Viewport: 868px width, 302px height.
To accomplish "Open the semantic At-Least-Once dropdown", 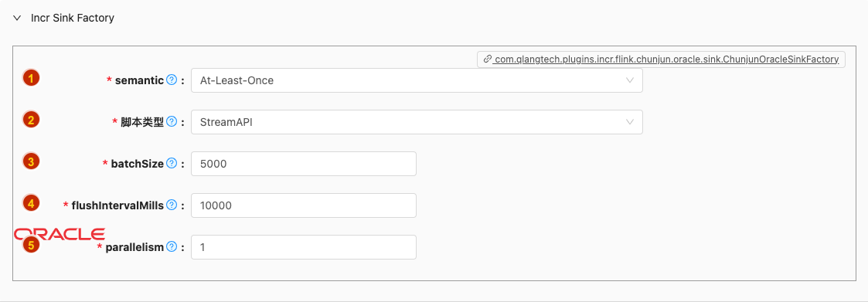I will 417,80.
